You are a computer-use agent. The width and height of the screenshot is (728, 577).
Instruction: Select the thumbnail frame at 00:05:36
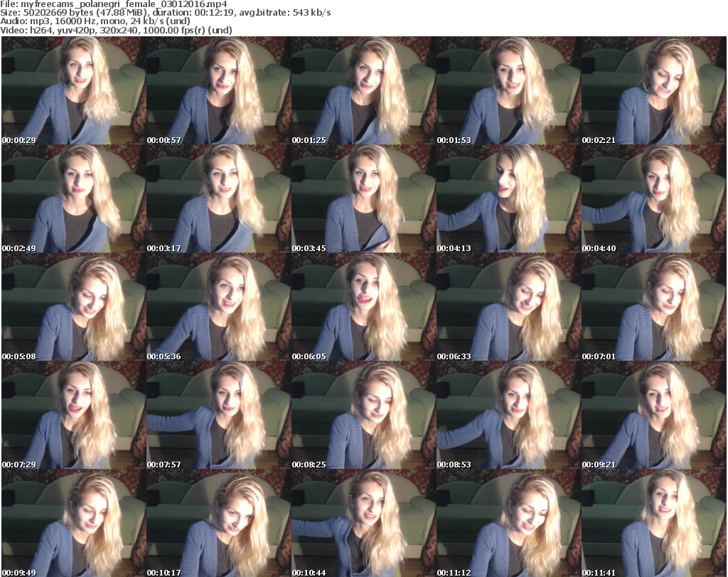pos(218,307)
